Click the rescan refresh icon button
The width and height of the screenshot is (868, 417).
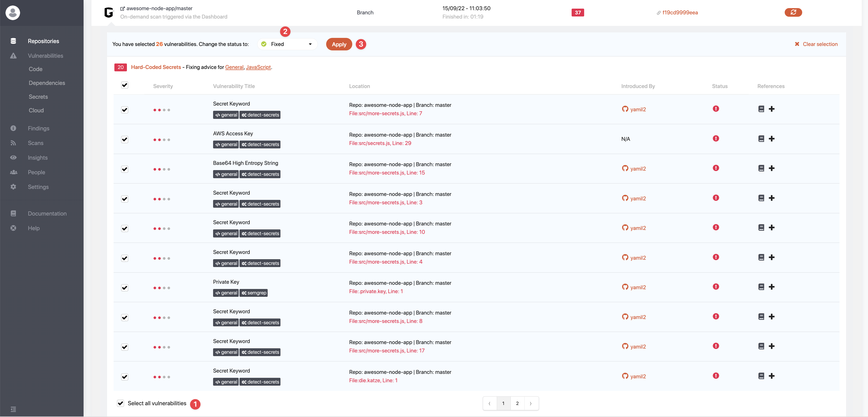click(x=793, y=13)
